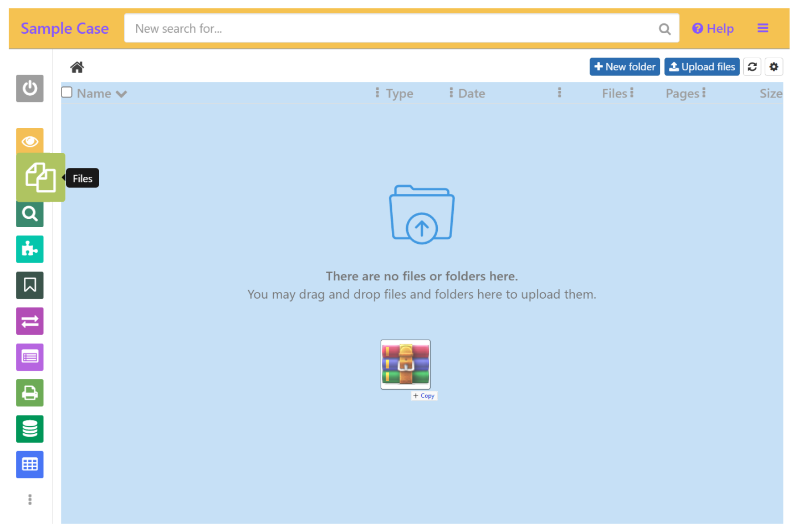Viewport: 798px width, 532px height.
Task: Click the refresh icon near Upload files
Action: [x=752, y=66]
